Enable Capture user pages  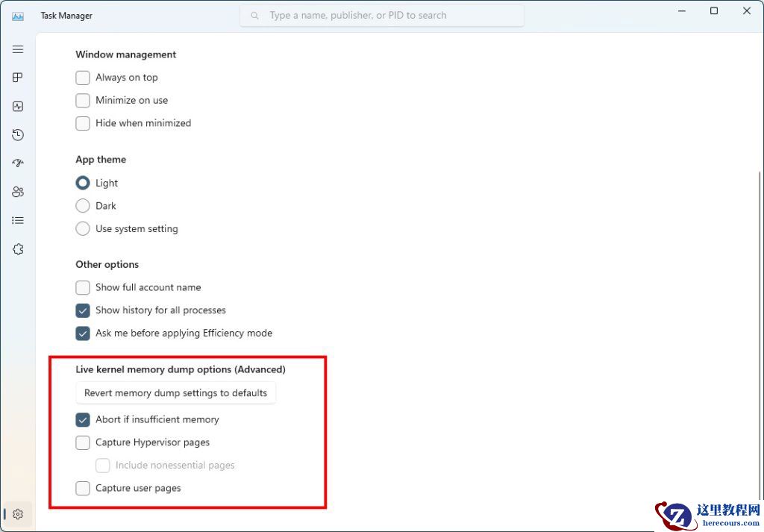coord(83,488)
